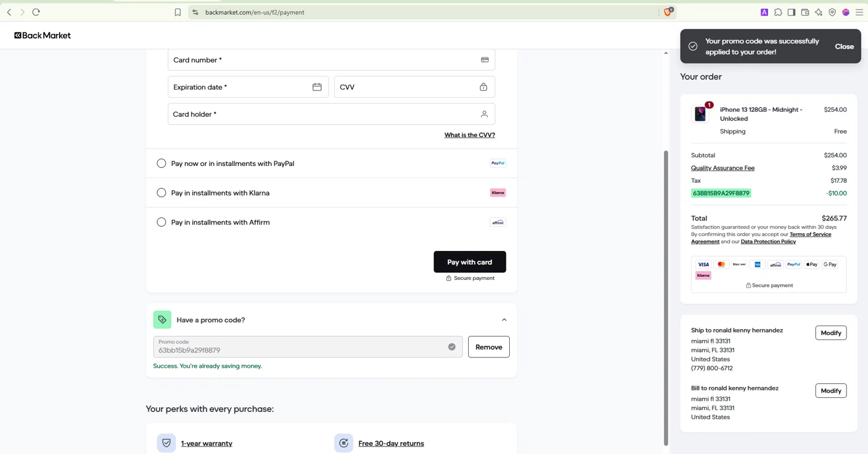Open the Data Protection Policy link
The width and height of the screenshot is (868, 454).
tap(768, 241)
